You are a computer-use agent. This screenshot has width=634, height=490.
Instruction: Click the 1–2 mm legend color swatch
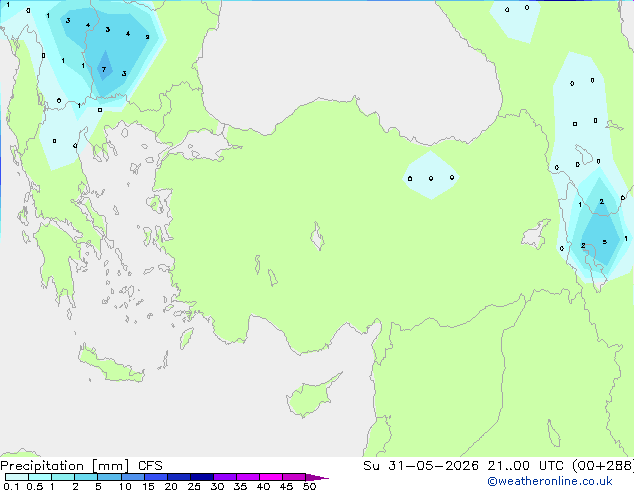point(63,477)
